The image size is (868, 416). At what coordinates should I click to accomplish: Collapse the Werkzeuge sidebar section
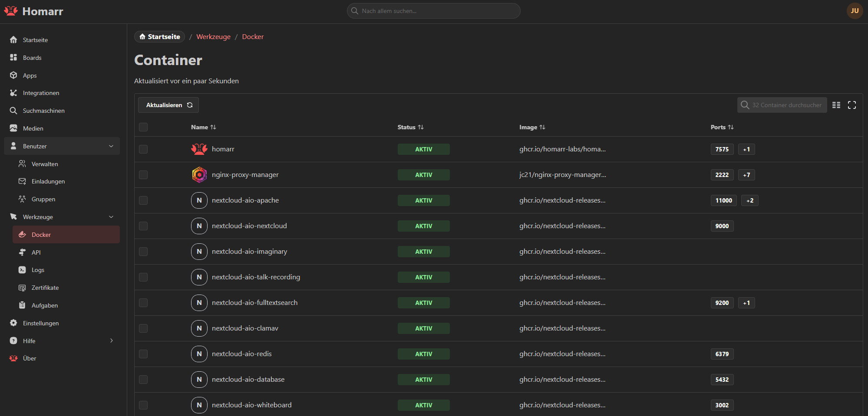(111, 217)
